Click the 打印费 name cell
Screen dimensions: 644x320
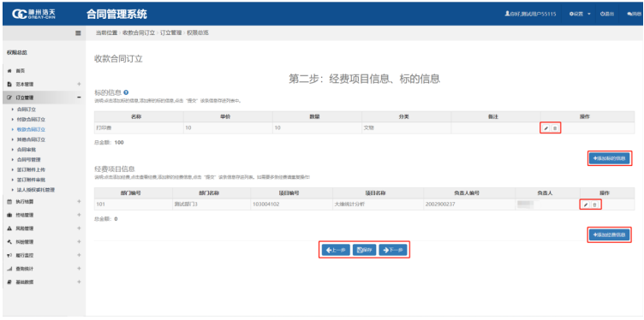pos(139,128)
